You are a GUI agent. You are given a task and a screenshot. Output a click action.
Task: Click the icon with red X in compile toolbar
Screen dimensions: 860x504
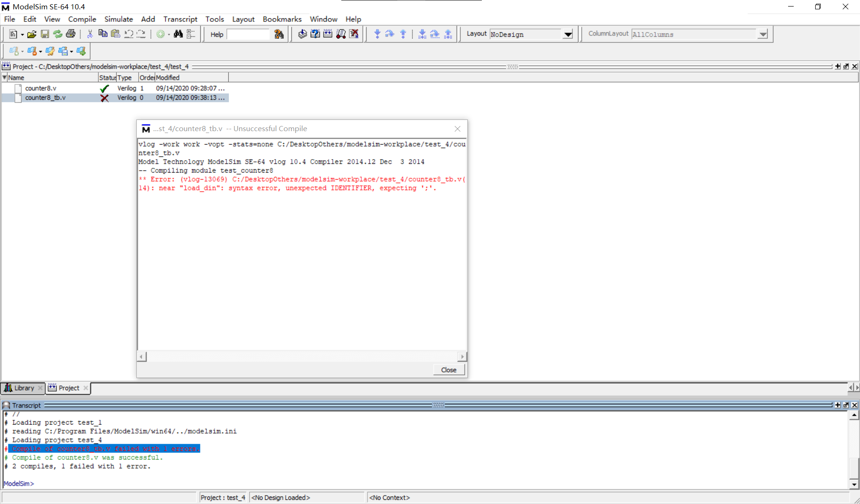[354, 34]
